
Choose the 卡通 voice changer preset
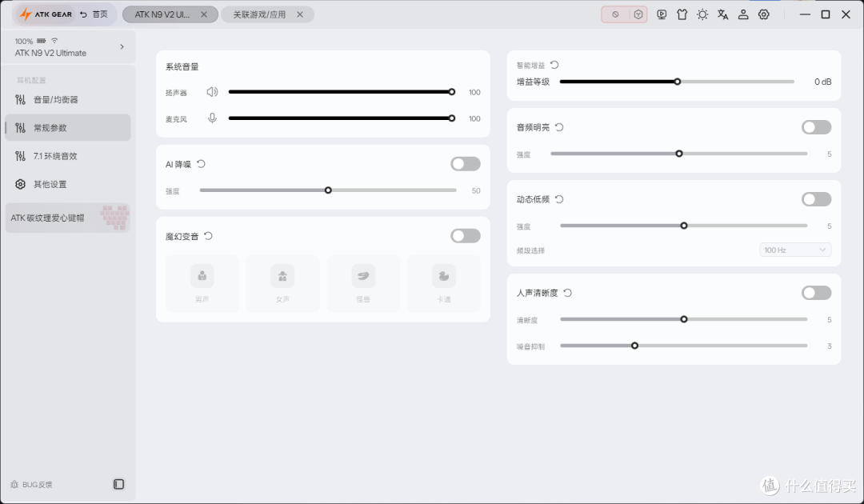[x=443, y=284]
